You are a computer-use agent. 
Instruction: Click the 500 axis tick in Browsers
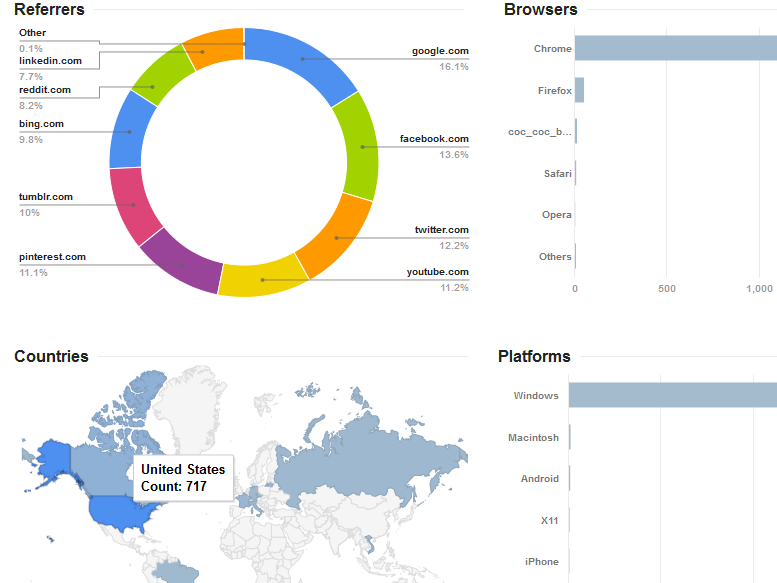pyautogui.click(x=666, y=289)
